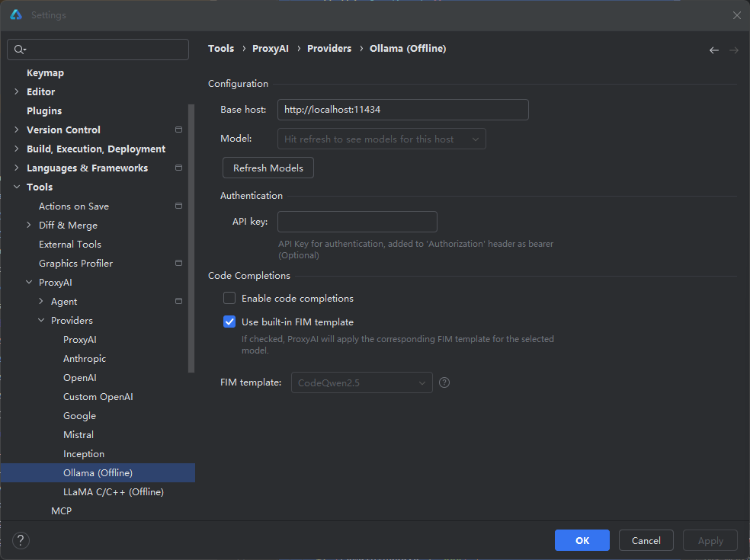Viewport: 750px width, 560px height.
Task: Expand Languages & Frameworks node
Action: pyautogui.click(x=17, y=168)
